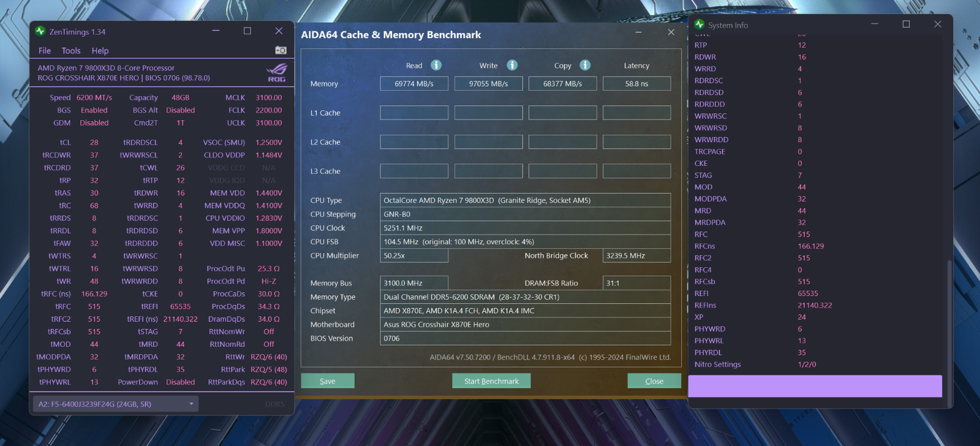
Task: Click the Speed value 6200 MT/s
Action: point(94,97)
